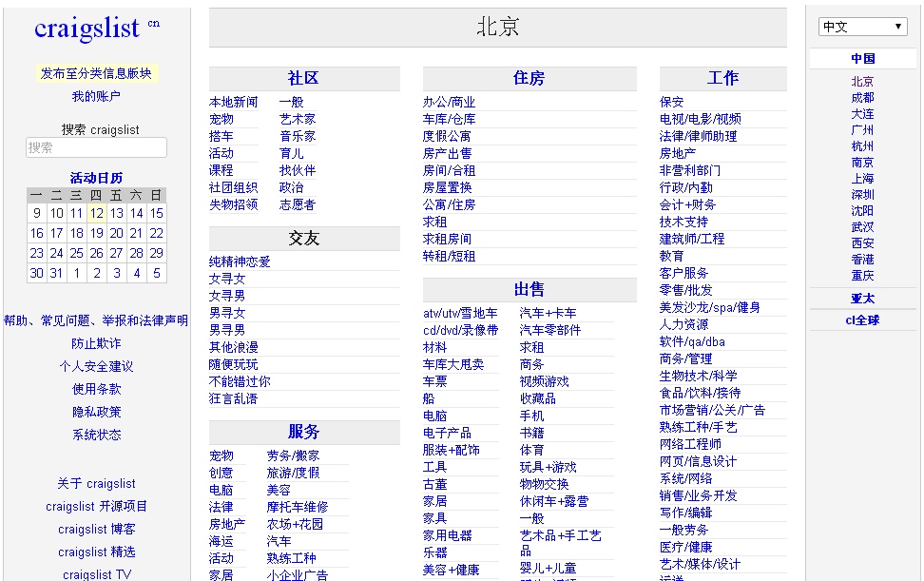Focus the 搜索 craigslist search box
924x581 pixels.
(x=97, y=147)
